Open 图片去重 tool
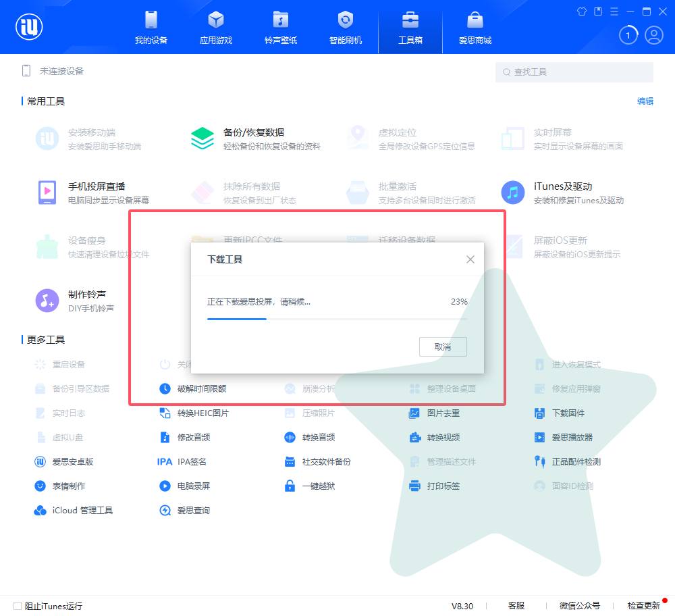Image resolution: width=675 pixels, height=616 pixels. pyautogui.click(x=434, y=413)
